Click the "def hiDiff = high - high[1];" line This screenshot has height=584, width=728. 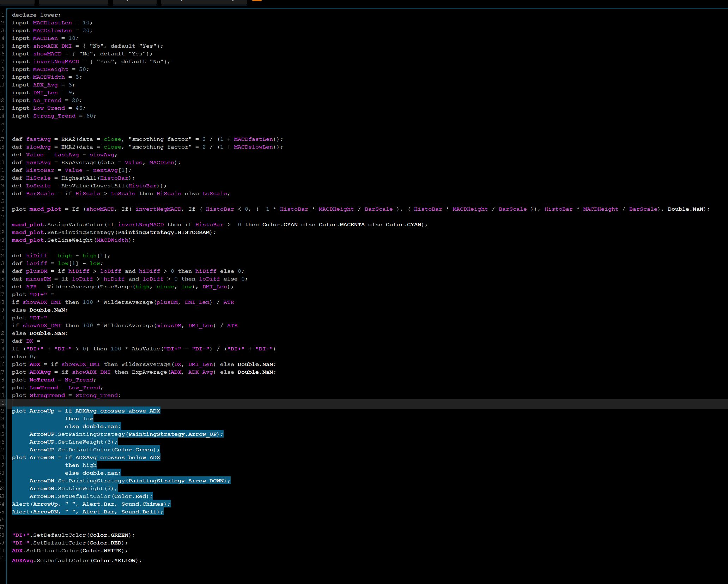(61, 255)
